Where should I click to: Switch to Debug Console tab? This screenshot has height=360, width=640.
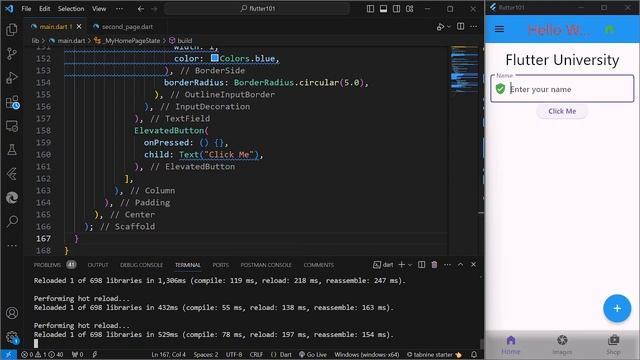pos(141,265)
